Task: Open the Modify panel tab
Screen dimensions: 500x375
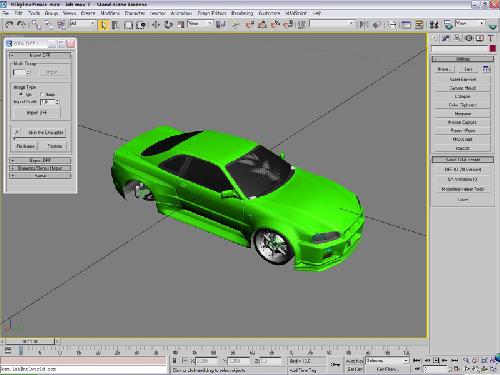Action: pos(446,38)
